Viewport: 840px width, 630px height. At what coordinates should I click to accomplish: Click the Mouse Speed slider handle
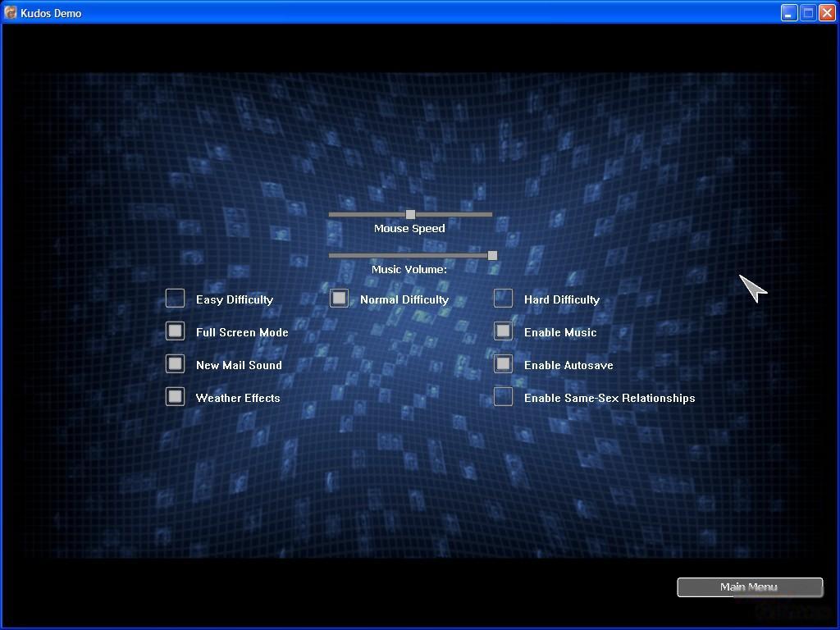410,214
